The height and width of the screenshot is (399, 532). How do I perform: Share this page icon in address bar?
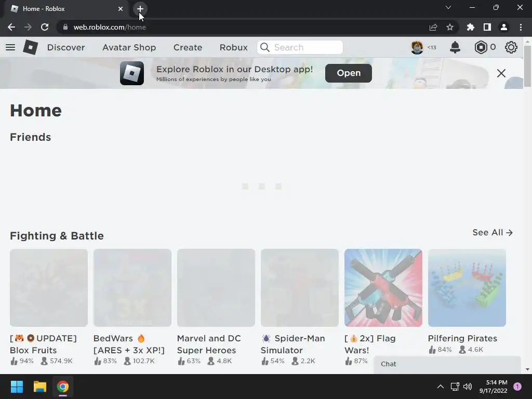pos(433,27)
